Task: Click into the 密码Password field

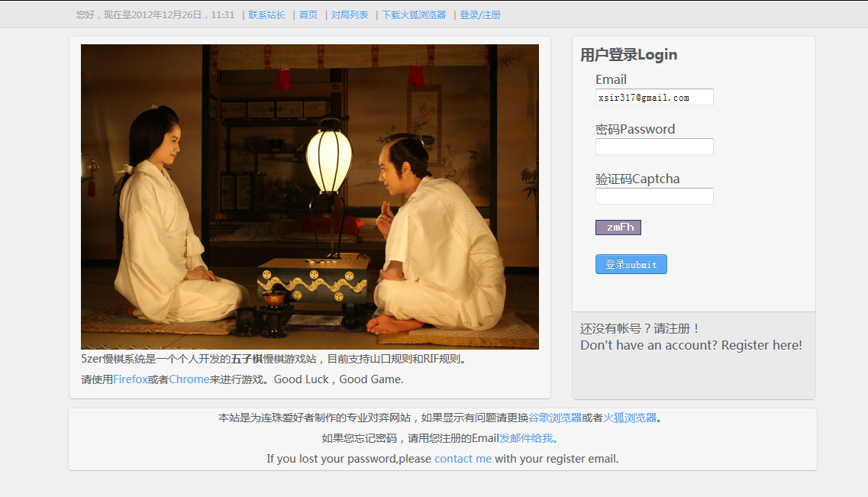Action: click(654, 147)
